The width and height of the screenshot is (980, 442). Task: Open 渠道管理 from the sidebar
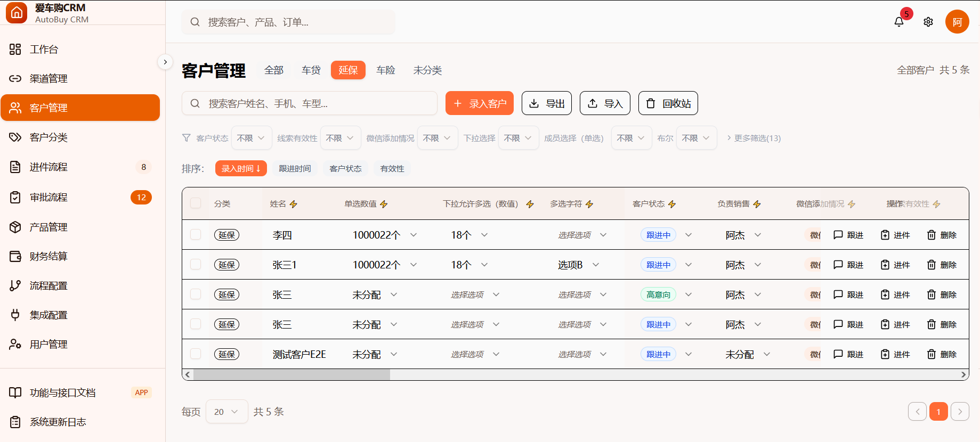[x=80, y=79]
